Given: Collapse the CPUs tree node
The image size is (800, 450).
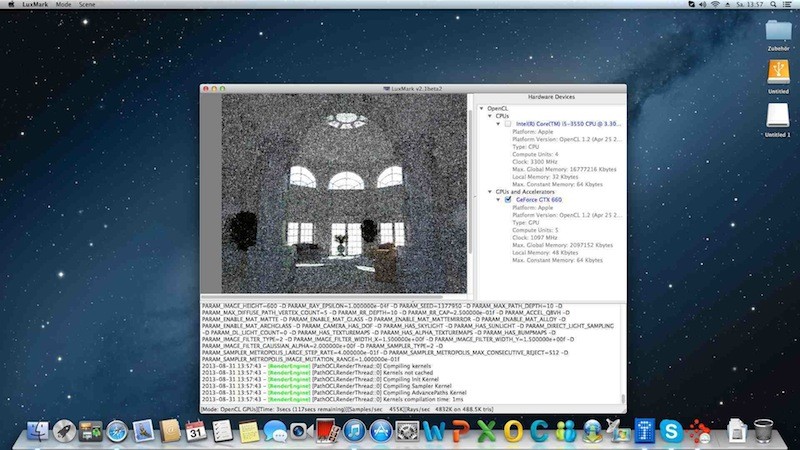Looking at the screenshot, I should click(490, 116).
